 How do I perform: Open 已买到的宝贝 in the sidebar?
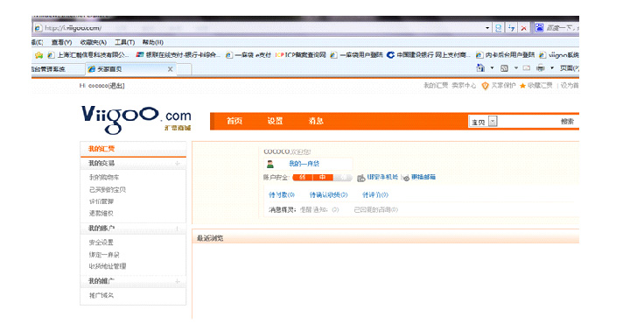pos(108,189)
